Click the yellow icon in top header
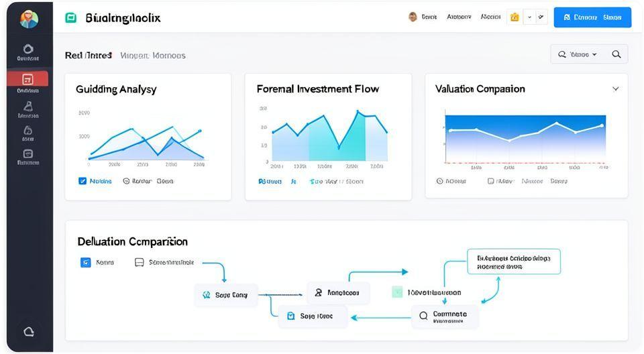The width and height of the screenshot is (644, 354). tap(515, 17)
